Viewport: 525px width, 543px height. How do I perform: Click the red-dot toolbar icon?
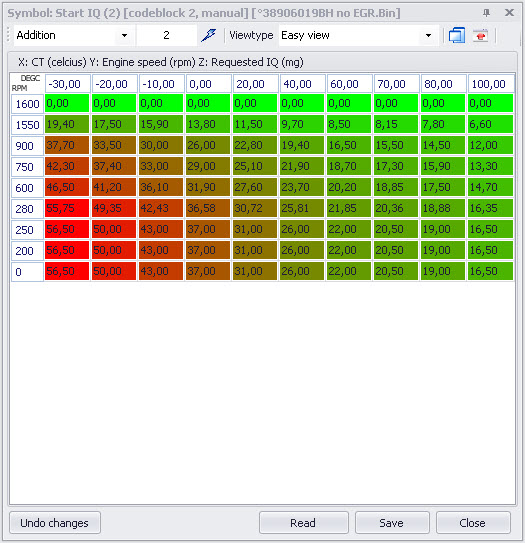tap(480, 35)
